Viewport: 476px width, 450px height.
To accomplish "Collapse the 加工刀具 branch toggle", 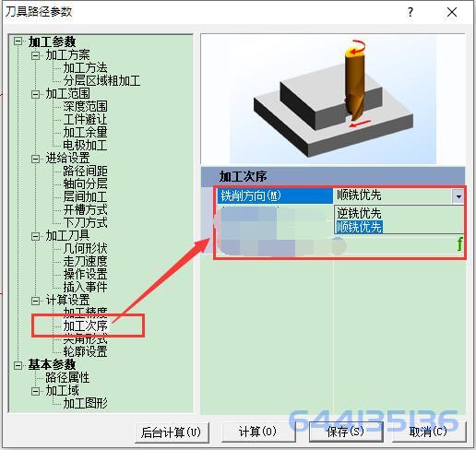I will click(x=36, y=236).
